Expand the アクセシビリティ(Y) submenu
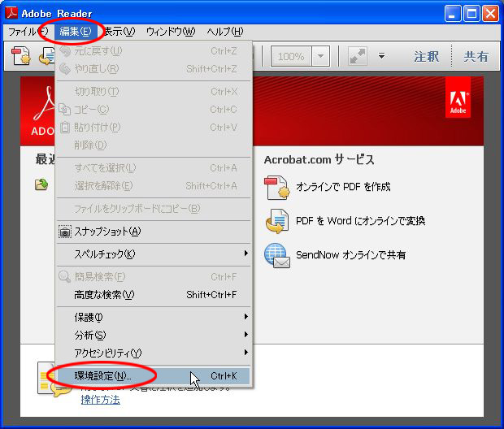Image resolution: width=504 pixels, height=429 pixels. [x=154, y=353]
